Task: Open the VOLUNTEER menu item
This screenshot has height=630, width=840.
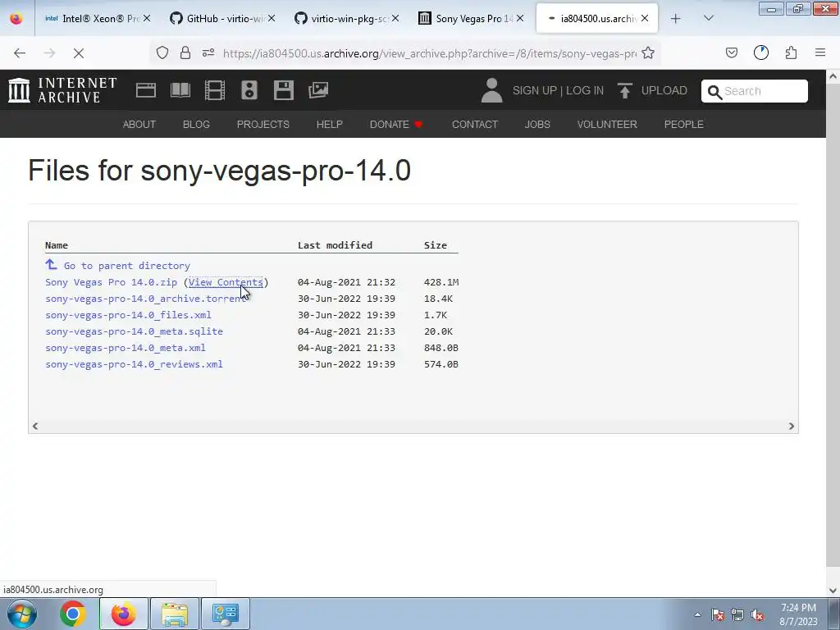Action: coord(607,125)
